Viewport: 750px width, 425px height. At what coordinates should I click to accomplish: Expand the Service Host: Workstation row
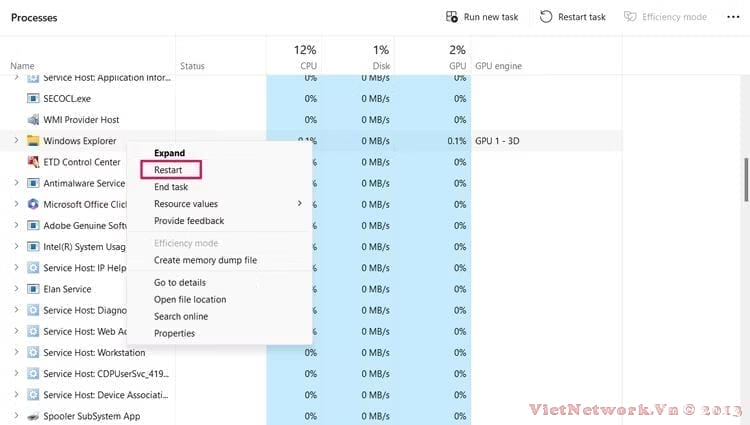16,352
